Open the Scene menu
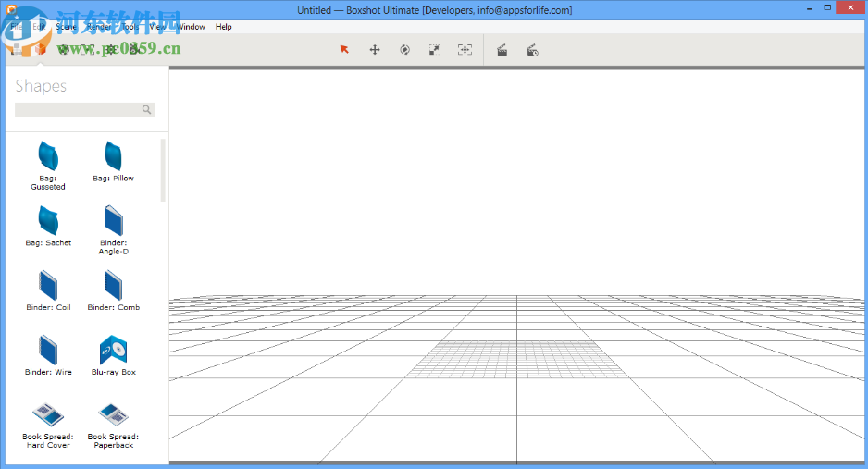This screenshot has width=868, height=469. [67, 27]
